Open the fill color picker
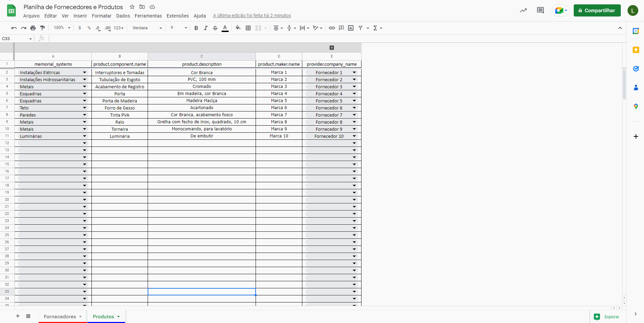 (x=238, y=28)
